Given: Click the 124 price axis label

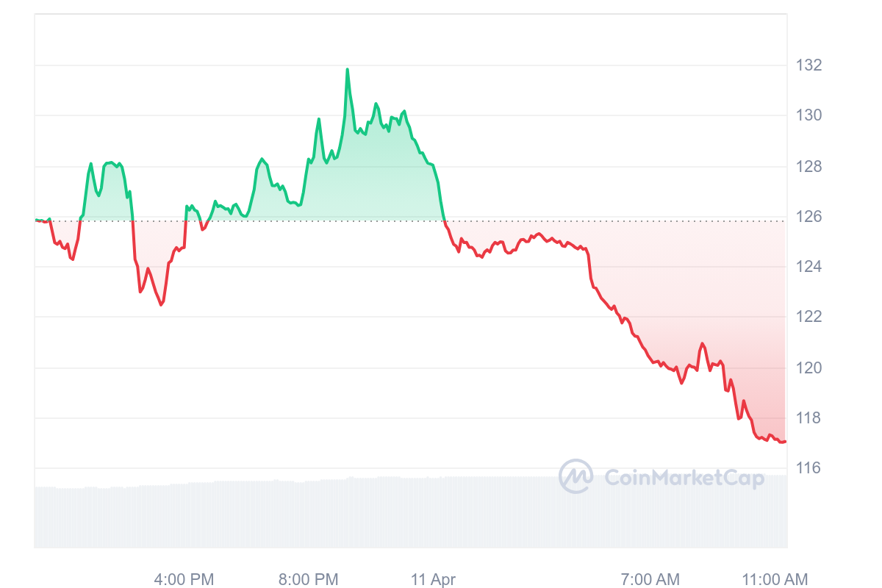Looking at the screenshot, I should (x=808, y=267).
